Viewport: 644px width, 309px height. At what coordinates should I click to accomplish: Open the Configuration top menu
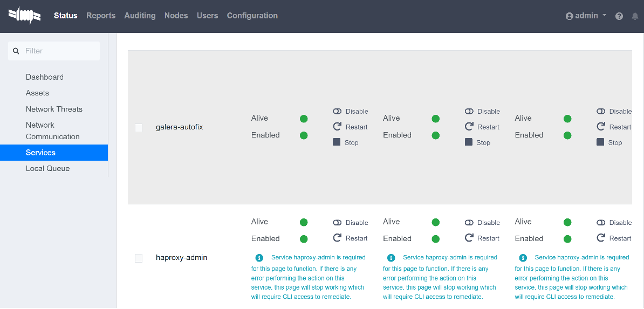[x=252, y=16]
